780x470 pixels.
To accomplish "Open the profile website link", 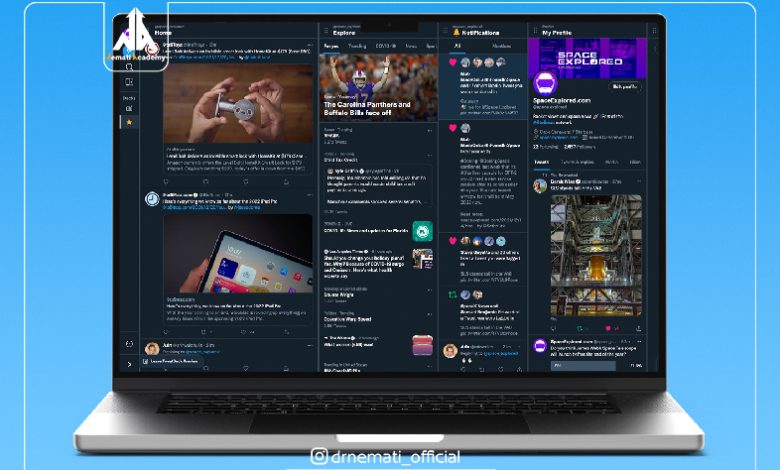I will [x=558, y=137].
